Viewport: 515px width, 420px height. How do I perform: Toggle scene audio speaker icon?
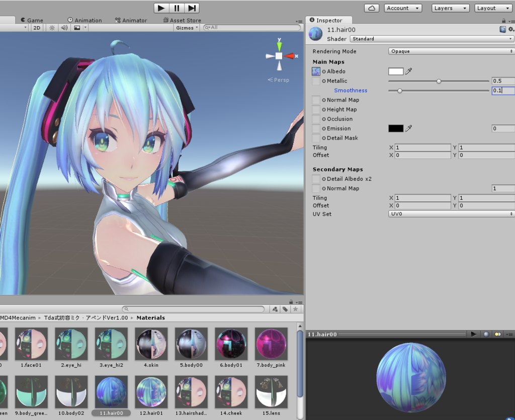pos(64,28)
